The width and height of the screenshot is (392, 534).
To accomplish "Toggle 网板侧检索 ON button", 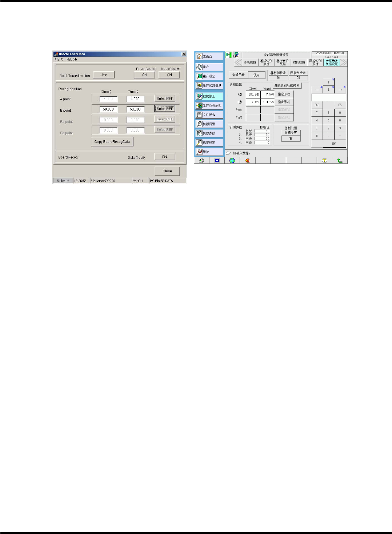I will 298,77.
